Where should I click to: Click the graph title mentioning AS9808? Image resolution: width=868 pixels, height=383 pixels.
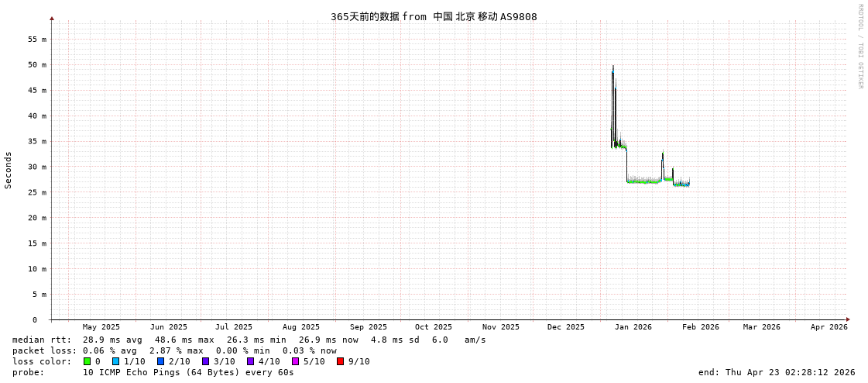tap(434, 16)
